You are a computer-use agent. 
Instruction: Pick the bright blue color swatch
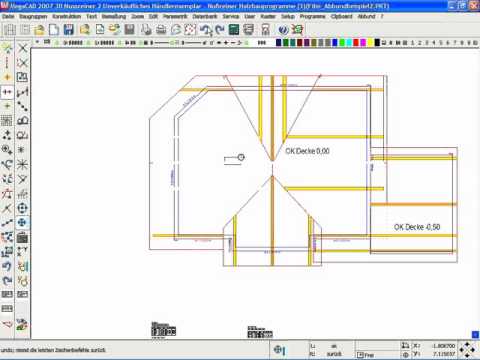pos(335,43)
